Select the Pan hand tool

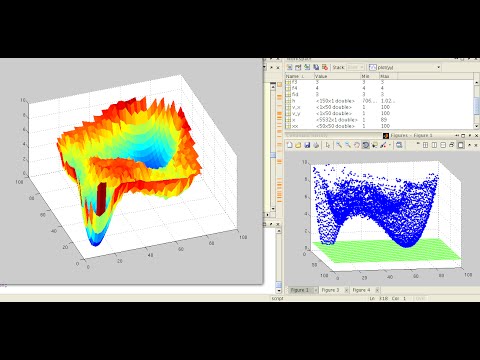click(x=357, y=145)
